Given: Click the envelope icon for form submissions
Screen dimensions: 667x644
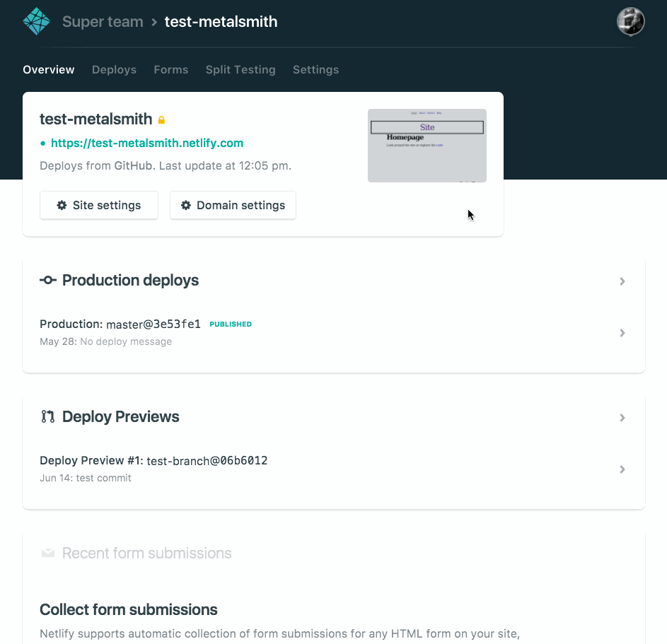Looking at the screenshot, I should point(48,554).
